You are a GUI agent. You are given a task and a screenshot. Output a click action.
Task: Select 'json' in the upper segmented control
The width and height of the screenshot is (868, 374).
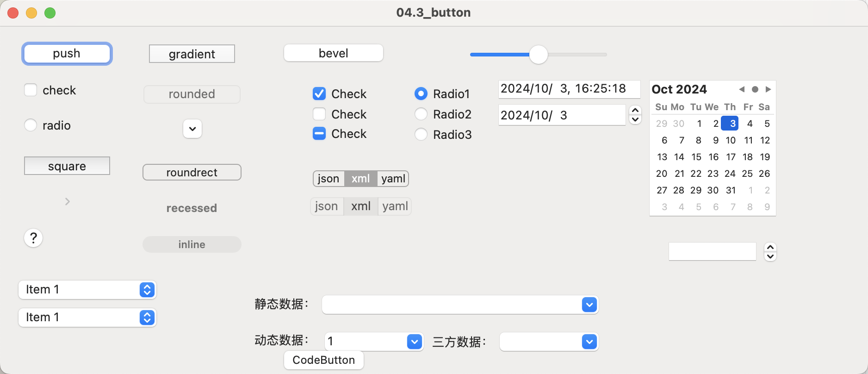(329, 179)
